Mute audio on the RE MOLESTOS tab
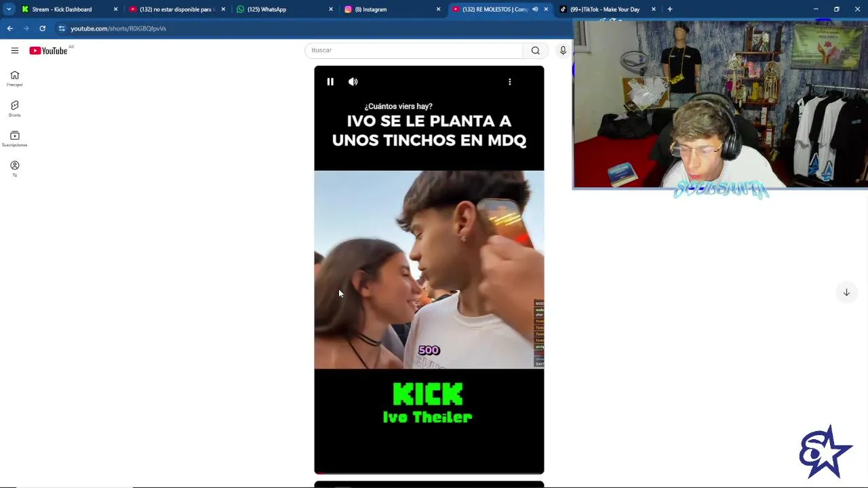This screenshot has height=488, width=868. (x=535, y=9)
